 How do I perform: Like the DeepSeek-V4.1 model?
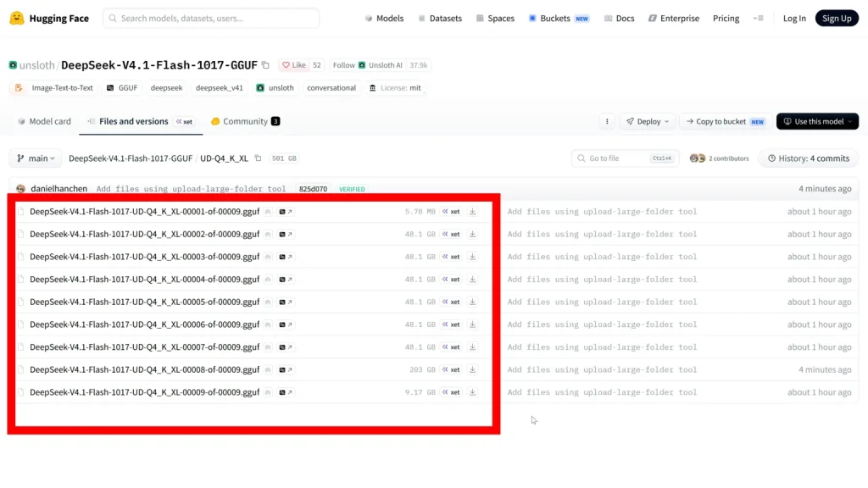pos(294,65)
